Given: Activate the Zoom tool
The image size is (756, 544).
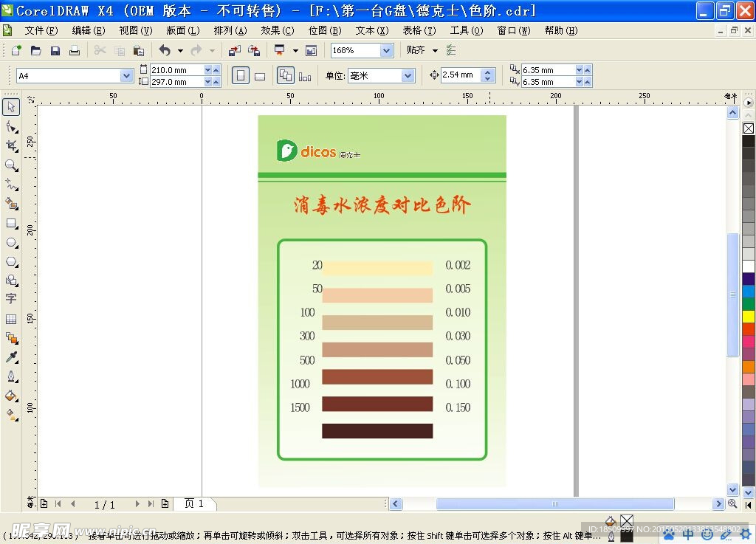Looking at the screenshot, I should [11, 165].
